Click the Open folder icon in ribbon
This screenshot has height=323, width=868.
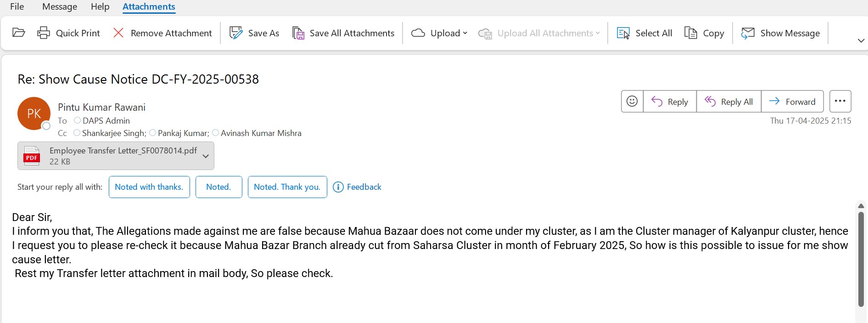point(18,33)
